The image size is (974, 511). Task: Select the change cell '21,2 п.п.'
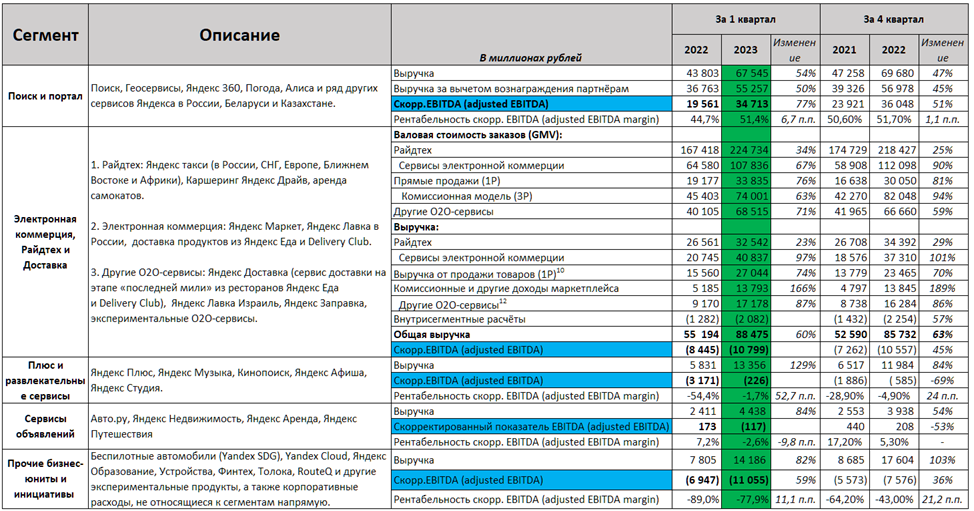[943, 499]
